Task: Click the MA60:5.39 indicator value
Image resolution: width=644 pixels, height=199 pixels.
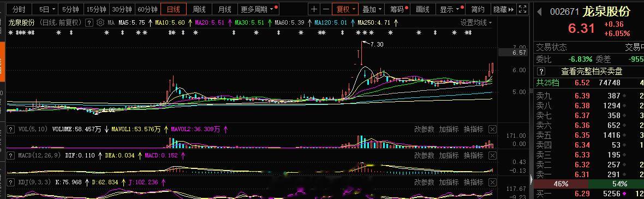Action: [x=289, y=22]
